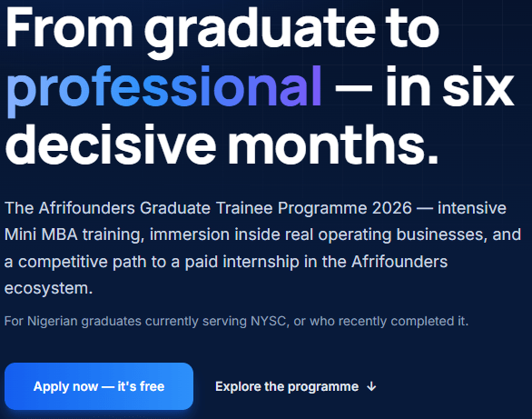This screenshot has height=419, width=532.
Task: Click the words in six in the headline
Action: [449, 86]
